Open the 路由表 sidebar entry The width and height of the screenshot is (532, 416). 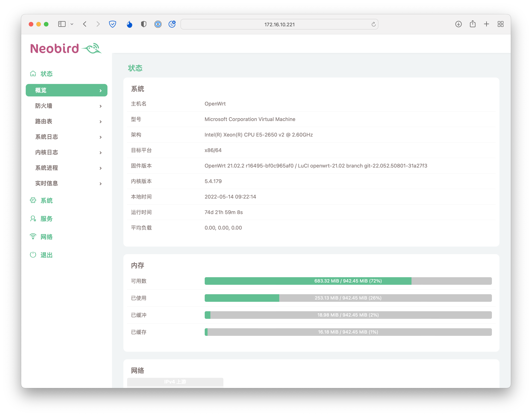pyautogui.click(x=44, y=121)
